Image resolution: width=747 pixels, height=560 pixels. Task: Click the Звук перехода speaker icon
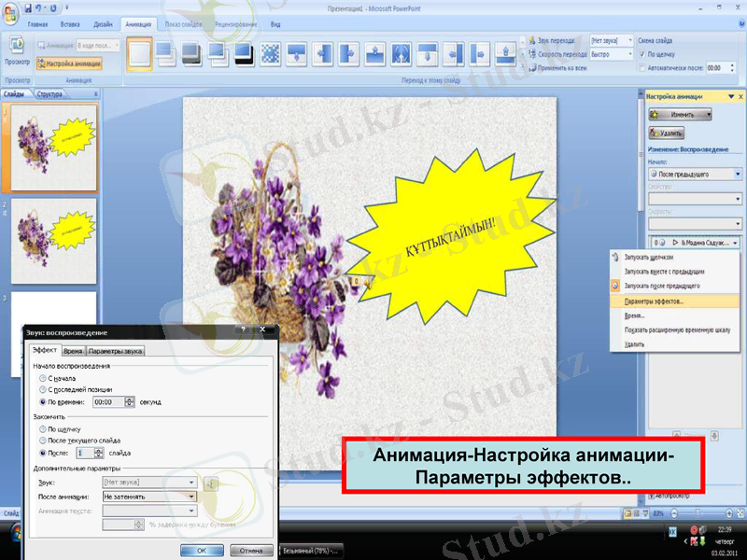(x=533, y=38)
